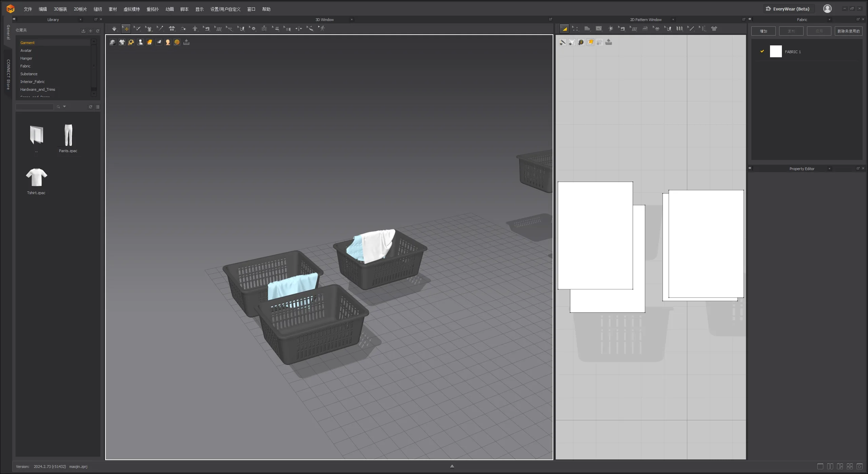This screenshot has width=868, height=474.
Task: Select the Button tool in the 3D toolbar
Action: [x=253, y=29]
